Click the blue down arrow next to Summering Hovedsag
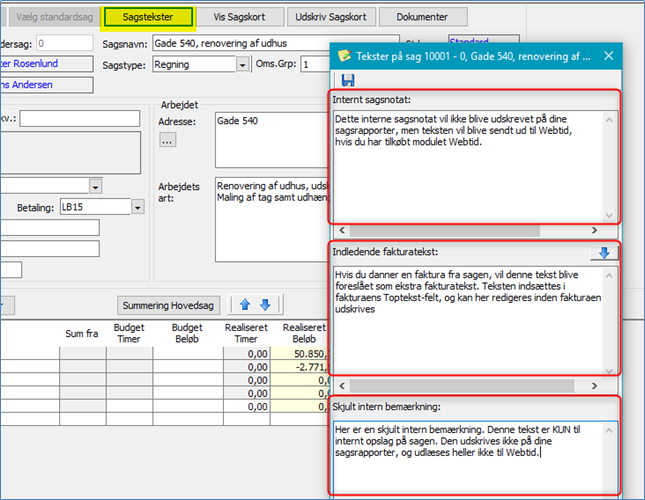Image resolution: width=645 pixels, height=500 pixels. pyautogui.click(x=265, y=304)
